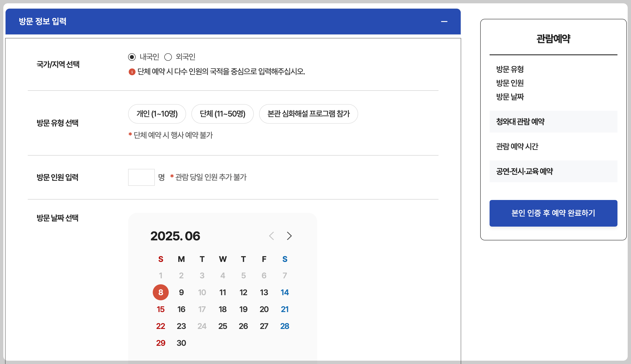
Task: Select highlighted date 8 in calendar
Action: pyautogui.click(x=161, y=292)
